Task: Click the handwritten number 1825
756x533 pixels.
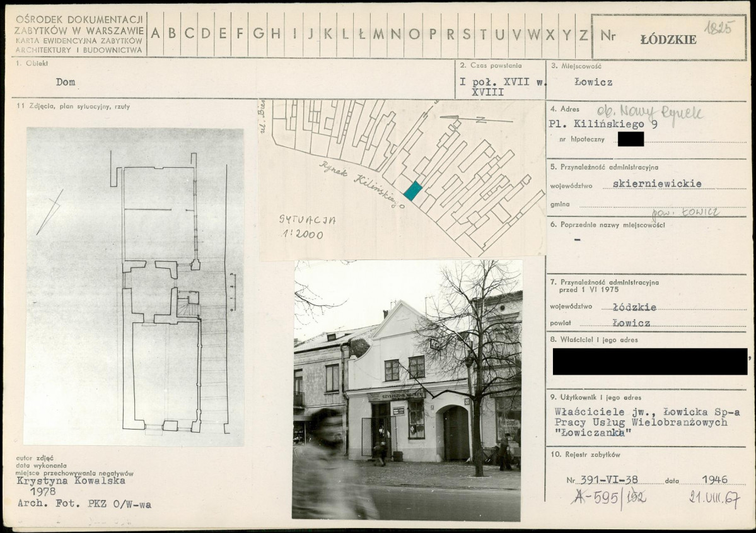Action: point(719,27)
